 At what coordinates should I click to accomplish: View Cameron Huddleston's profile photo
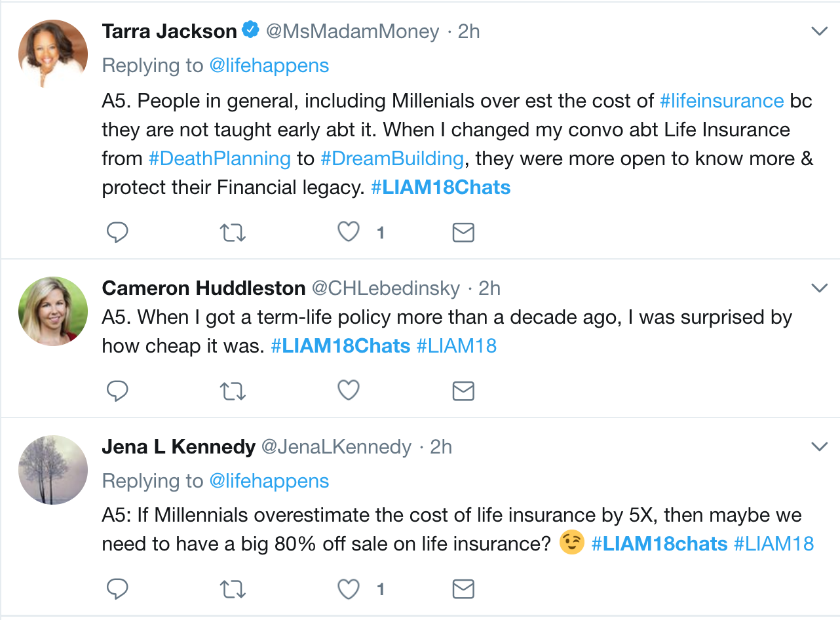click(x=53, y=311)
